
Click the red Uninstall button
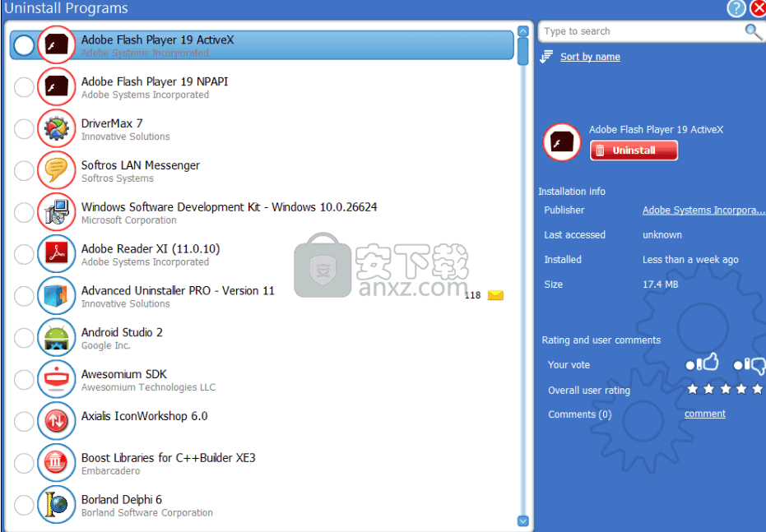tap(634, 150)
